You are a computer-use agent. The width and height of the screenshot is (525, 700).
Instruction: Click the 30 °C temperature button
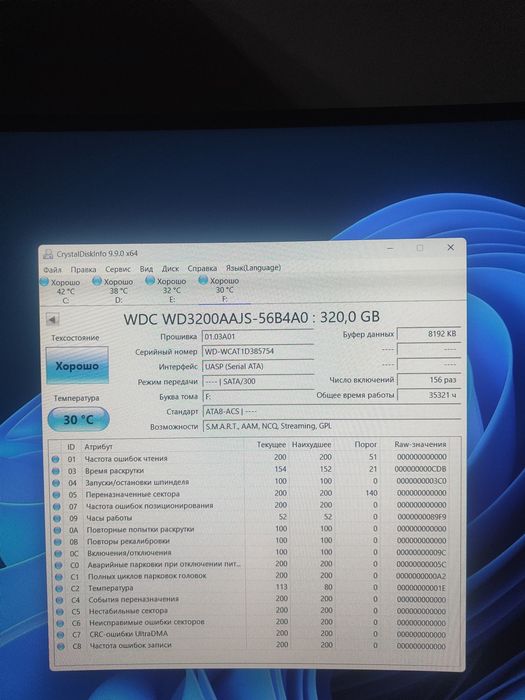[78, 420]
